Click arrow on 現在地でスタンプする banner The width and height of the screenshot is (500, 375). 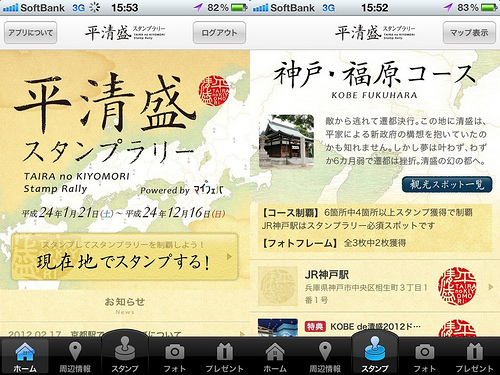[x=229, y=256]
